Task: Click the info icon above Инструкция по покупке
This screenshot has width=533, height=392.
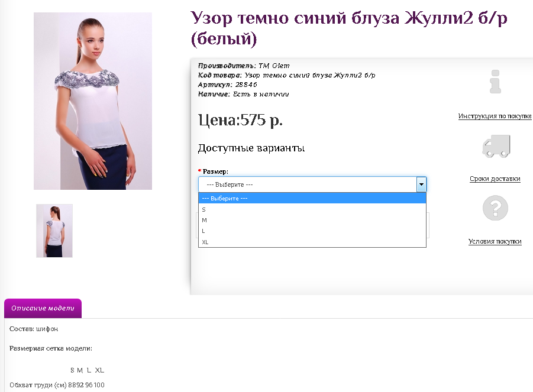Action: (x=495, y=82)
